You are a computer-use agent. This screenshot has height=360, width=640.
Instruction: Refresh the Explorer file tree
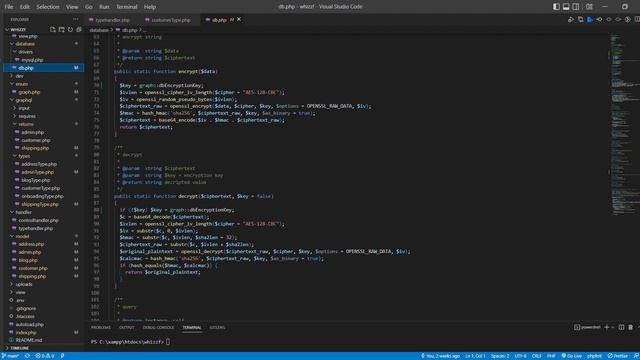click(70, 30)
